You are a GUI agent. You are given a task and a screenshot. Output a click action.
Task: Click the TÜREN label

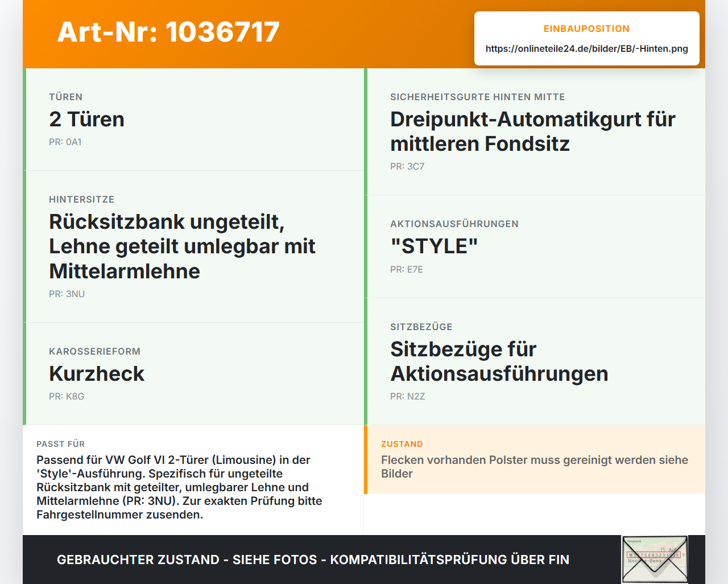coord(66,97)
